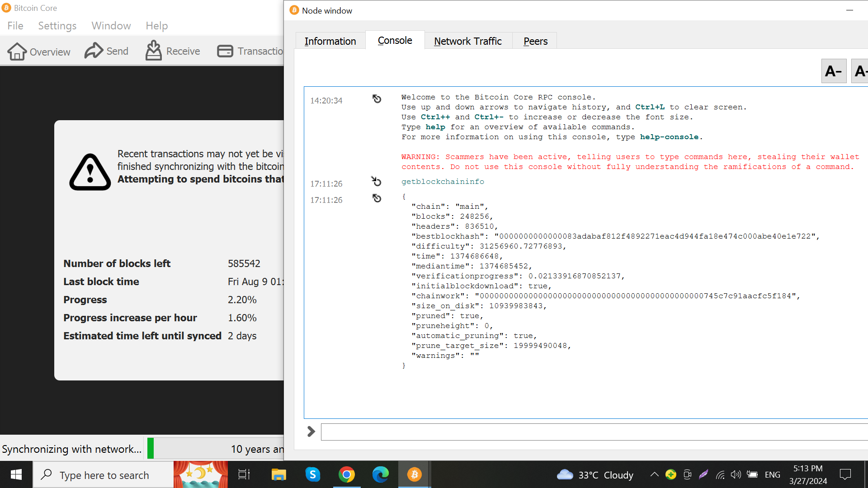Click the feather pen icon in system tray
The image size is (868, 488).
click(703, 474)
